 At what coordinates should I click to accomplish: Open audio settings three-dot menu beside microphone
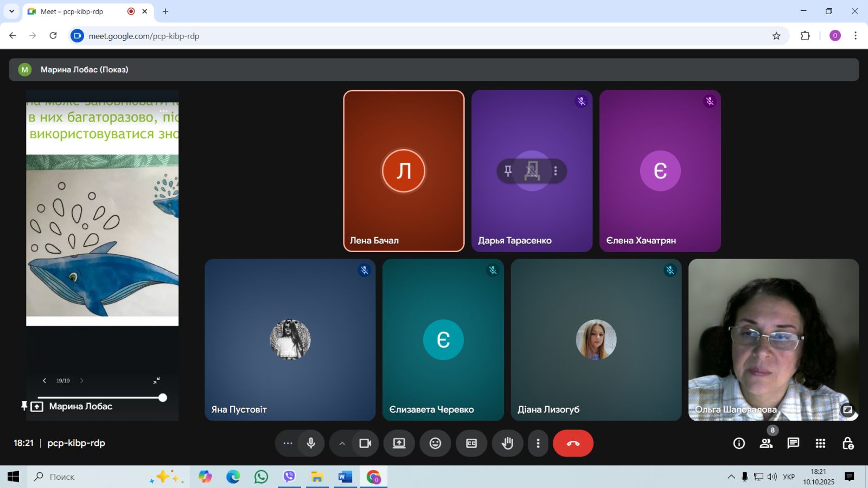(x=288, y=444)
